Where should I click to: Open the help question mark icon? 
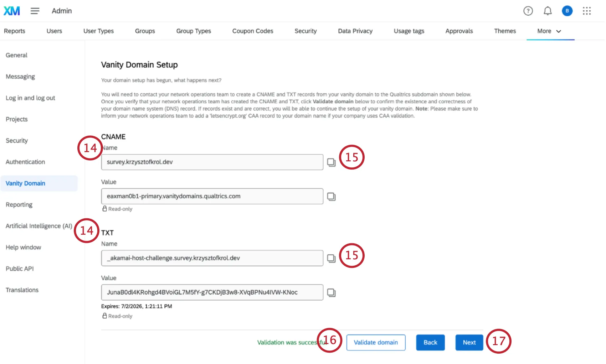point(528,11)
